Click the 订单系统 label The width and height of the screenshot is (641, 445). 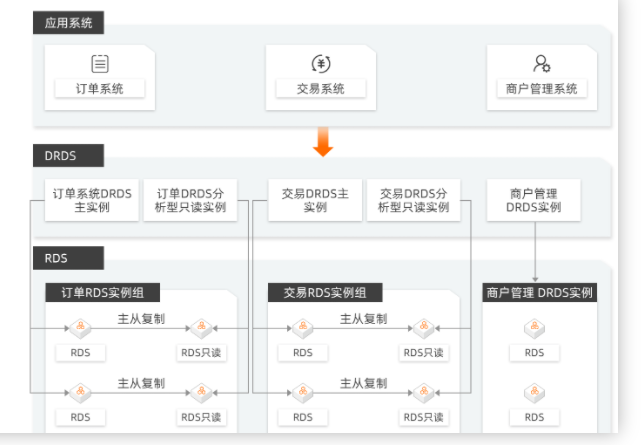click(x=100, y=89)
